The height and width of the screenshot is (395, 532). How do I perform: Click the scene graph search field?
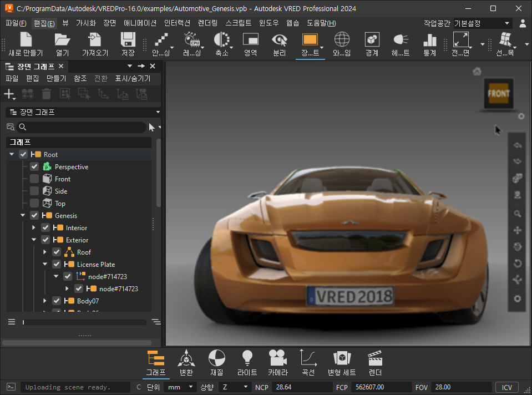[83, 127]
